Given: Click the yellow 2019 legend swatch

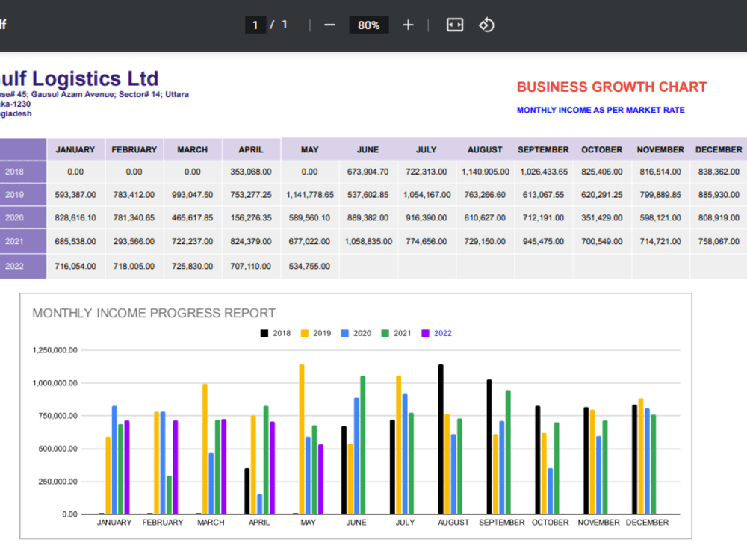Looking at the screenshot, I should click(305, 333).
